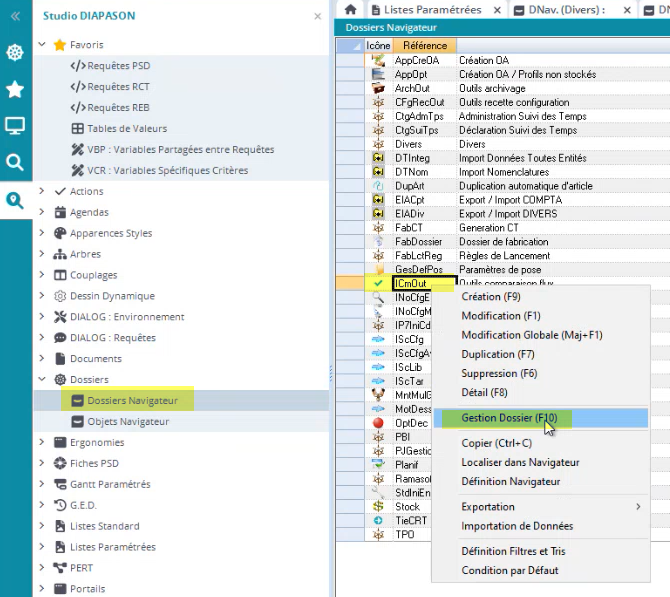Collapse the Dossiers tree node
670x597 pixels.
point(42,380)
